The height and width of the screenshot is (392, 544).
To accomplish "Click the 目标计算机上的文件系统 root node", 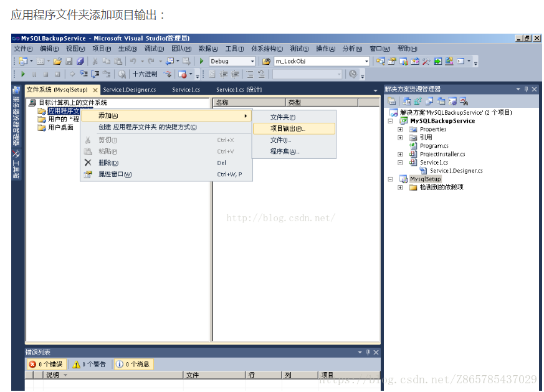I will pos(73,103).
